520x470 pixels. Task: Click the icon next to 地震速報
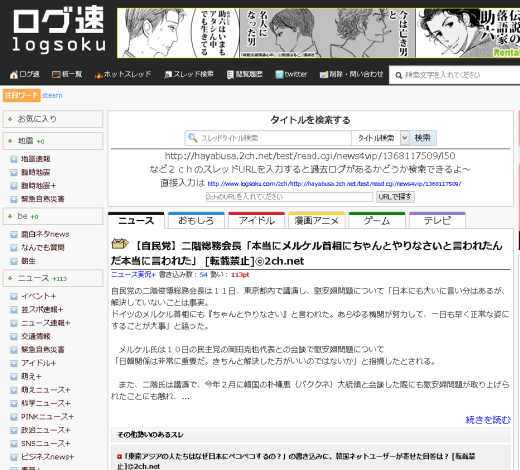coord(14,159)
